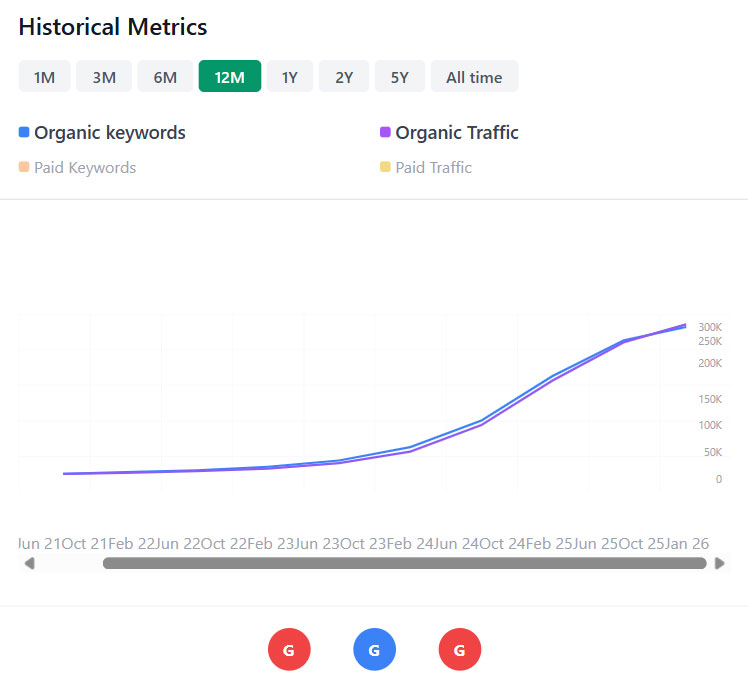Click the rightmost red G marker icon

pos(460,650)
